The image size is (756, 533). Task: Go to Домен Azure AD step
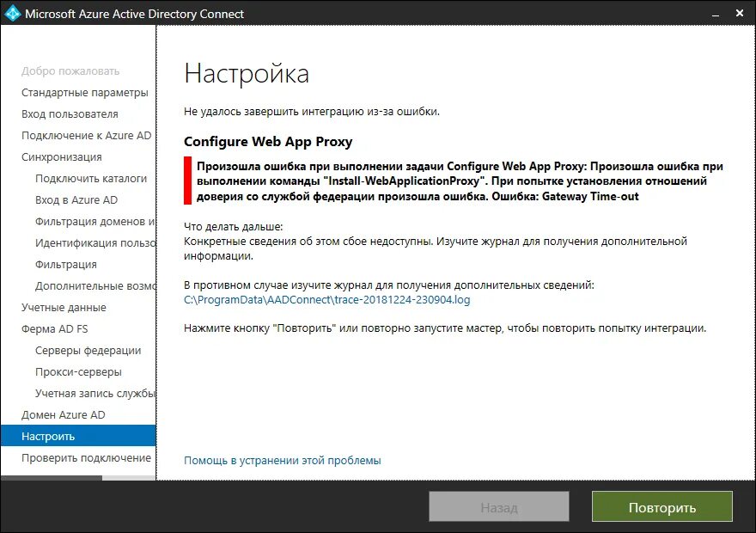point(64,415)
